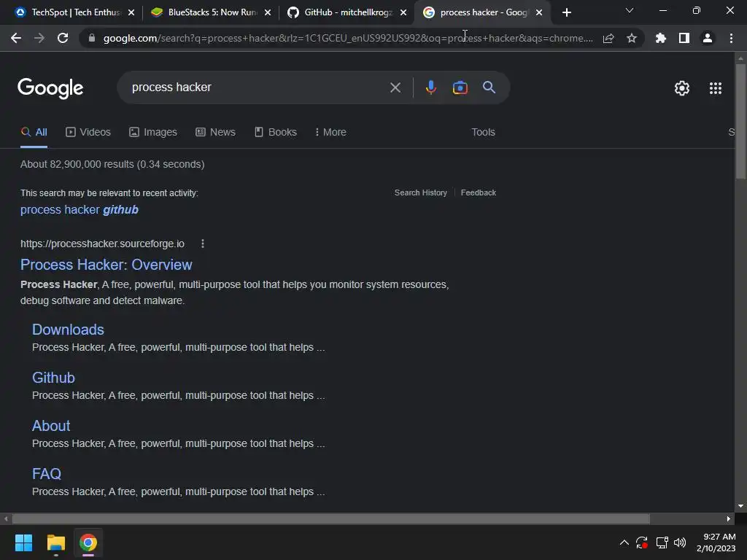Open the FAQ sitelink
The height and width of the screenshot is (560, 747).
tap(47, 474)
